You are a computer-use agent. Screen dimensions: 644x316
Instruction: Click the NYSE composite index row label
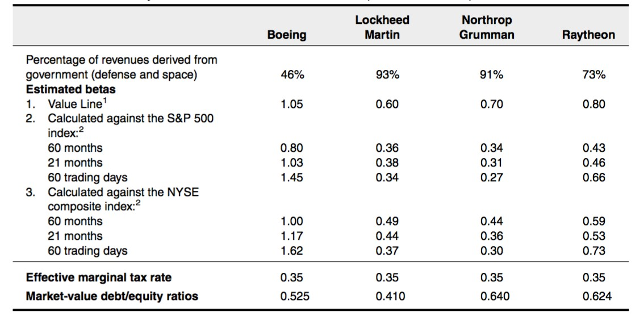coord(123,192)
